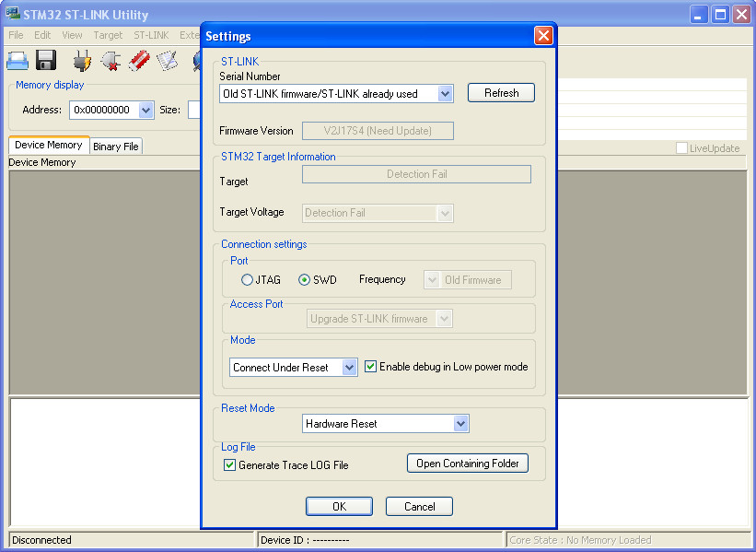Open the Hardware Reset mode dropdown

coord(461,424)
